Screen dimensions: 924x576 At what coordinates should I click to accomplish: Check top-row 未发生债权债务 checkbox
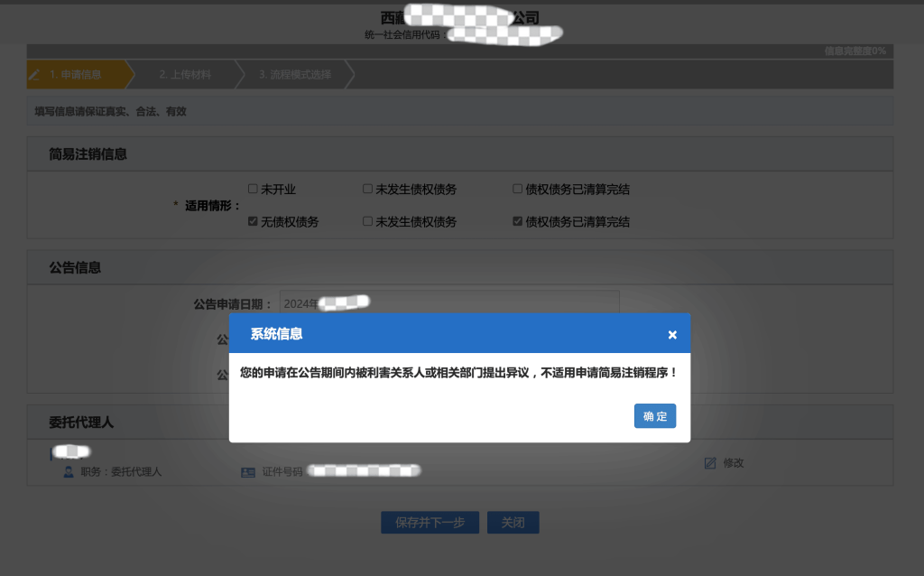tap(367, 190)
